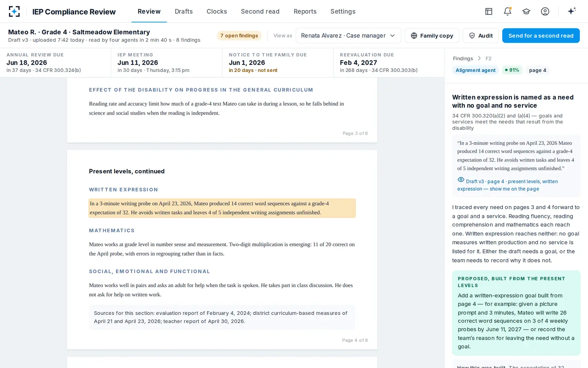This screenshot has width=588, height=368.
Task: Open the layout panel icon in the header
Action: 489,11
